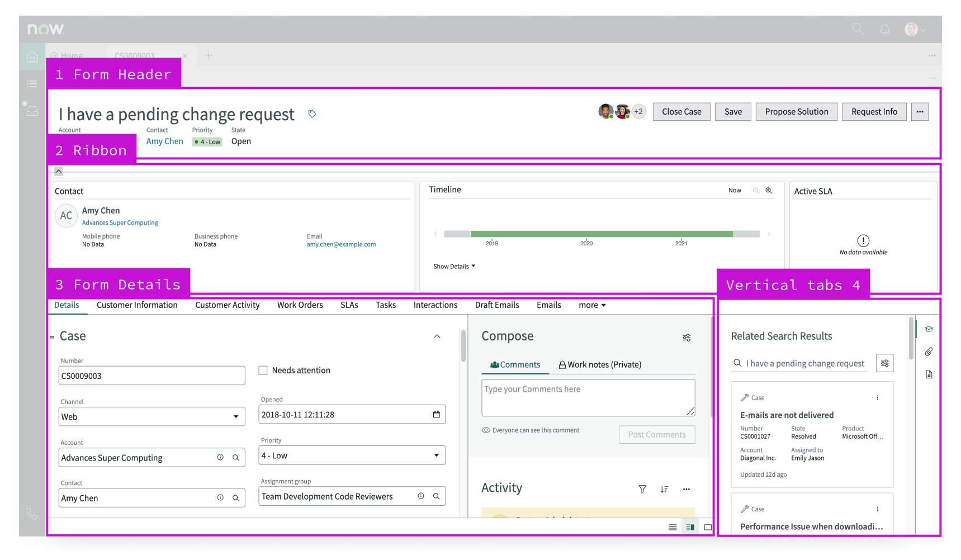Open the Work Orders tab
This screenshot has height=560, width=961.
pyautogui.click(x=300, y=305)
